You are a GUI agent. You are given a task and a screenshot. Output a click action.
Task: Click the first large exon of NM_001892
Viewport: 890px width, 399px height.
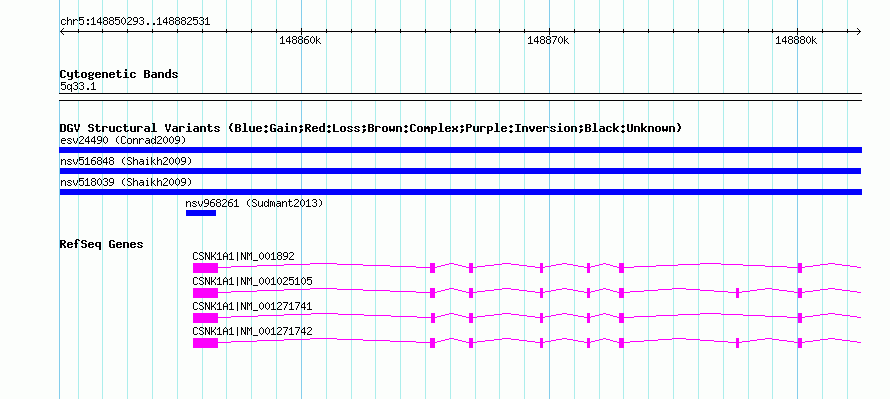tap(205, 268)
